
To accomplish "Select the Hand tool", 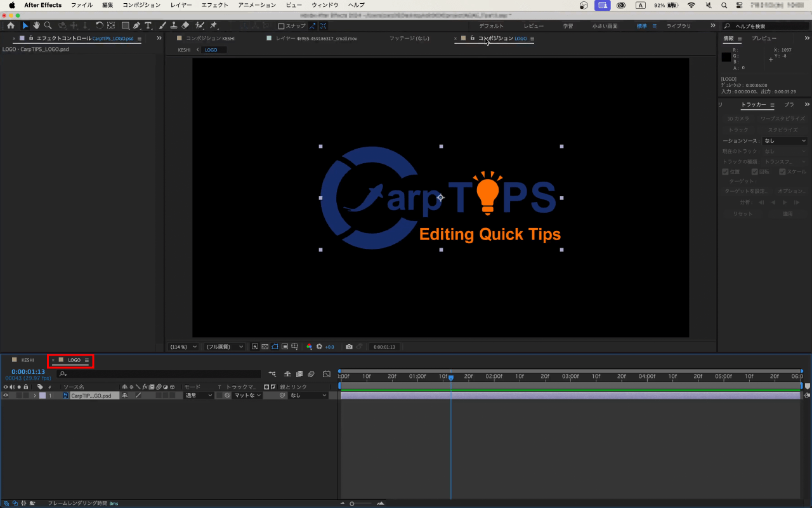I will pos(36,26).
